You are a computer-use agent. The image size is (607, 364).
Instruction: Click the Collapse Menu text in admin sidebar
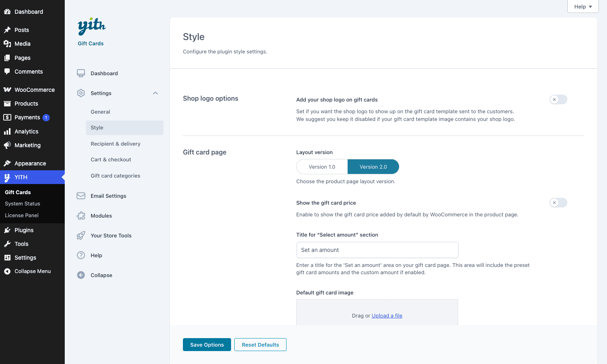click(x=33, y=271)
